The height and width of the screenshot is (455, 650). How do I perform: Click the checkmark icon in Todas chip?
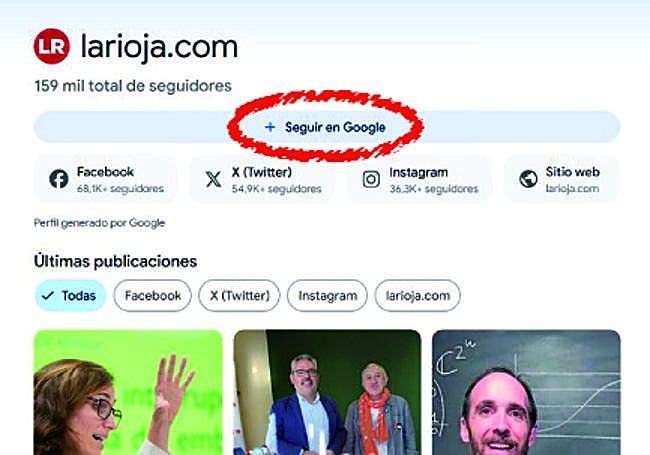pos(48,295)
